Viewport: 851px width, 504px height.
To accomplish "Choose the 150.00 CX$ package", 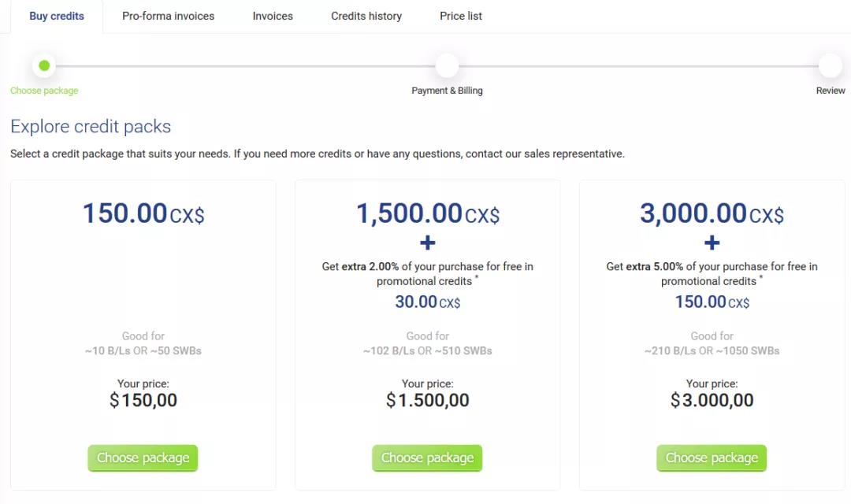I will pyautogui.click(x=143, y=458).
